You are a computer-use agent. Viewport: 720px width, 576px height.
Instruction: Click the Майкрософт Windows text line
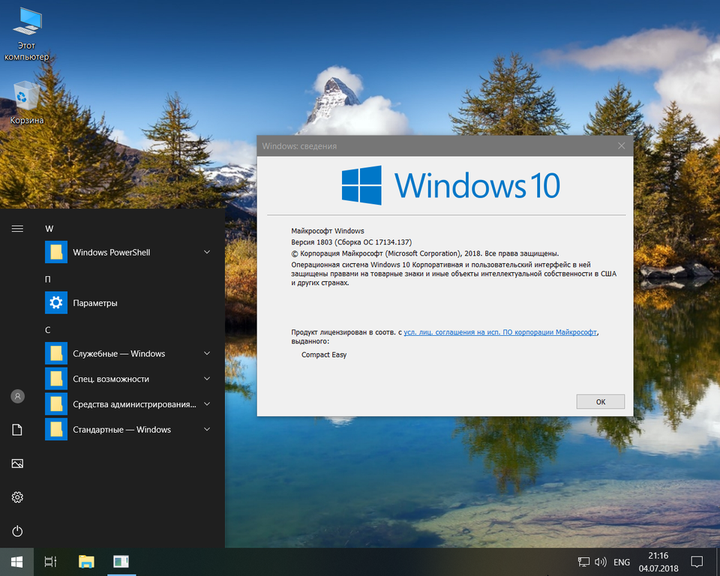coord(327,231)
